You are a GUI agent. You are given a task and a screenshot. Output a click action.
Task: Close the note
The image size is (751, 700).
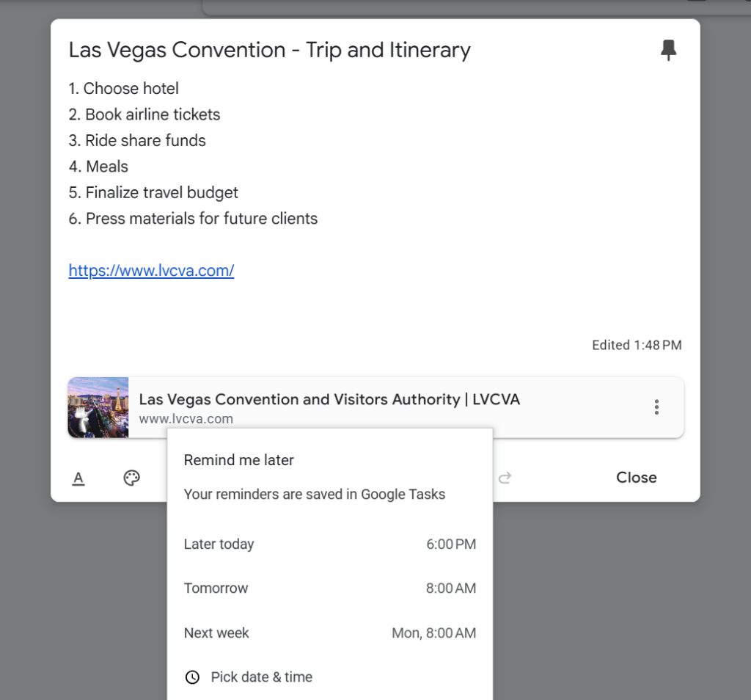point(635,477)
